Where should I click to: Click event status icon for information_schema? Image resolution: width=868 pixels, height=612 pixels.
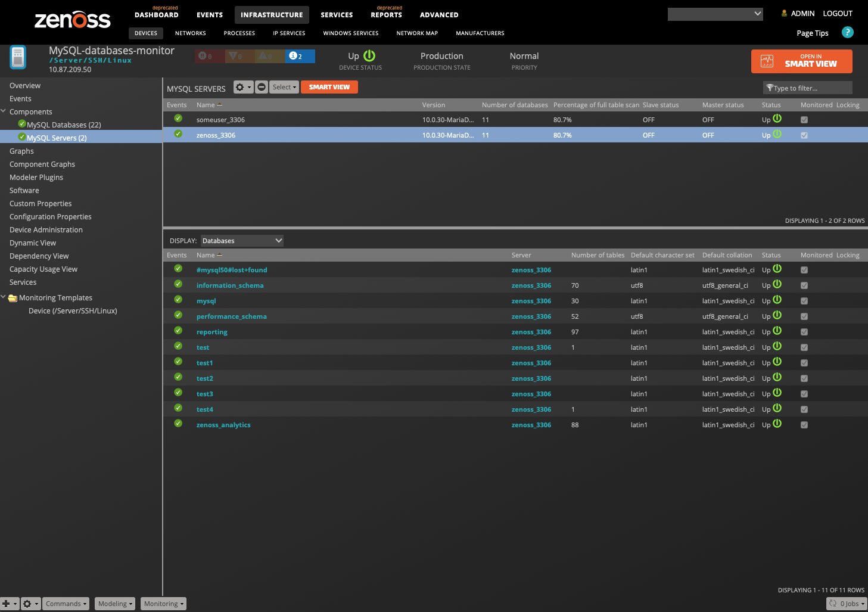point(178,284)
